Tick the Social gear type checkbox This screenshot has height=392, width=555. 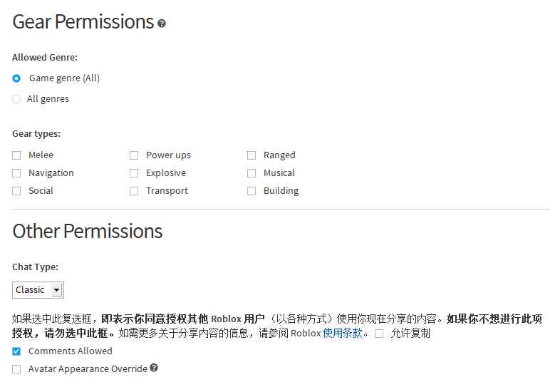coord(16,191)
